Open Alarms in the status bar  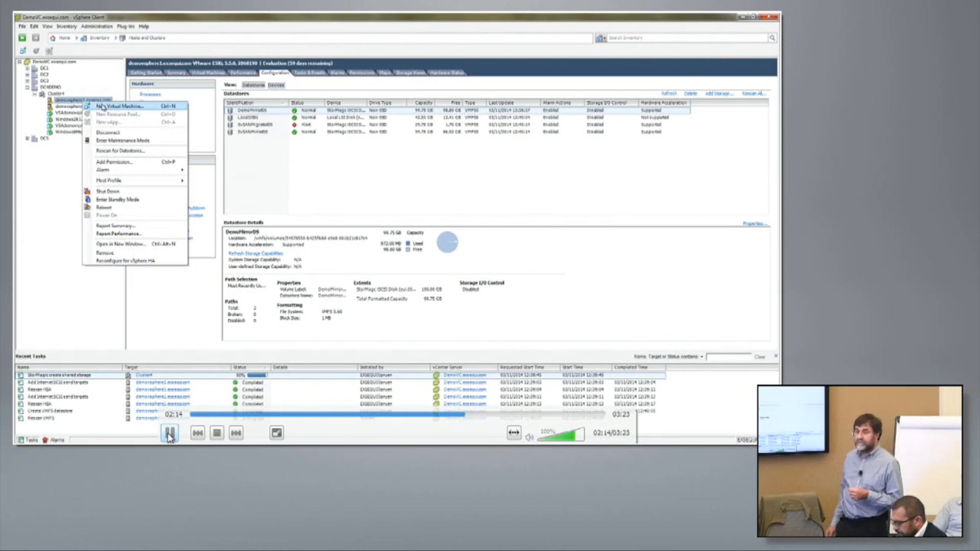click(53, 440)
